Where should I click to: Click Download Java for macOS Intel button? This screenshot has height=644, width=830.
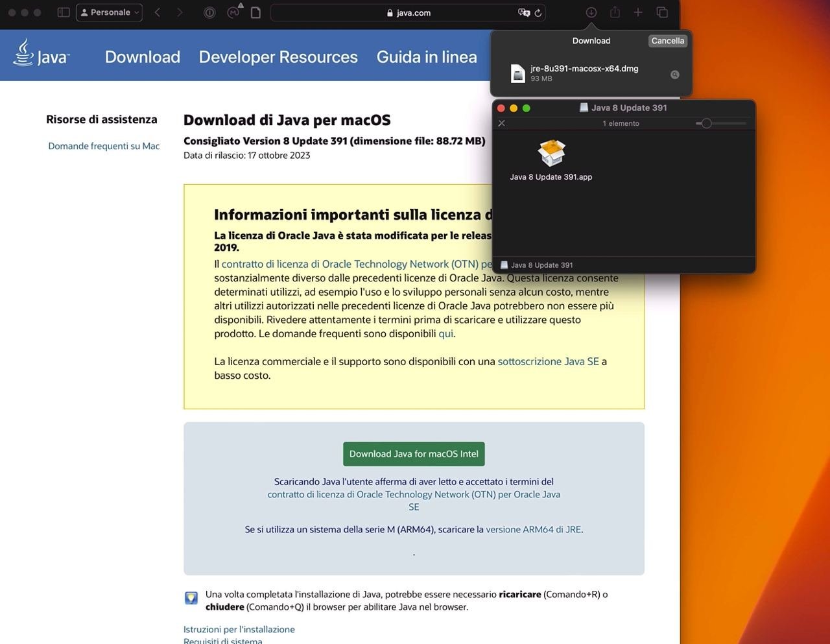point(414,454)
